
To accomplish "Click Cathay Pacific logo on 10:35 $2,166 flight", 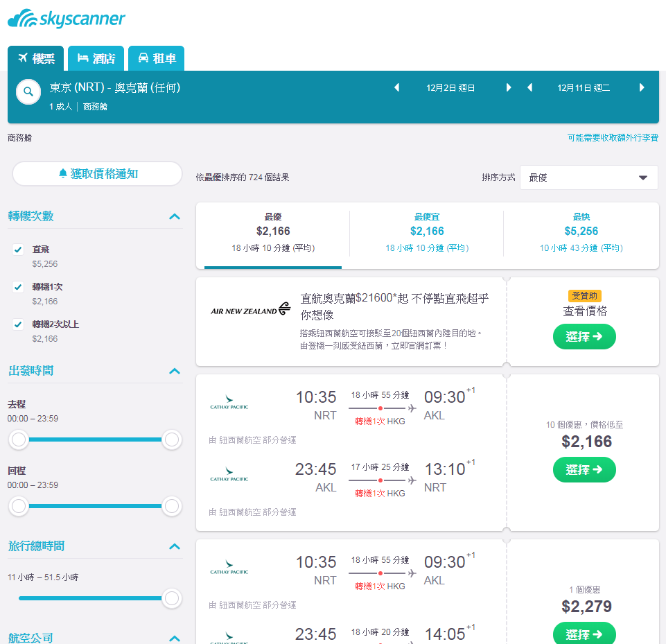I will point(229,402).
